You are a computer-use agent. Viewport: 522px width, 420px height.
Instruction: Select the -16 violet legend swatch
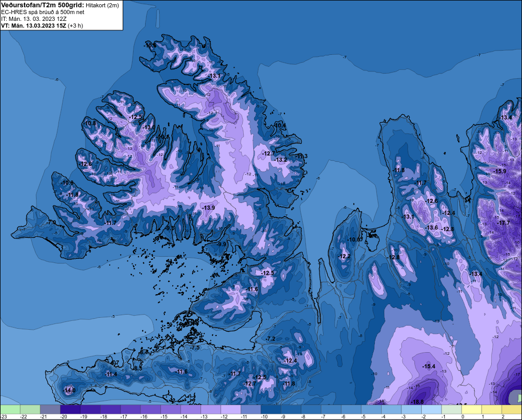pyautogui.click(x=150, y=410)
